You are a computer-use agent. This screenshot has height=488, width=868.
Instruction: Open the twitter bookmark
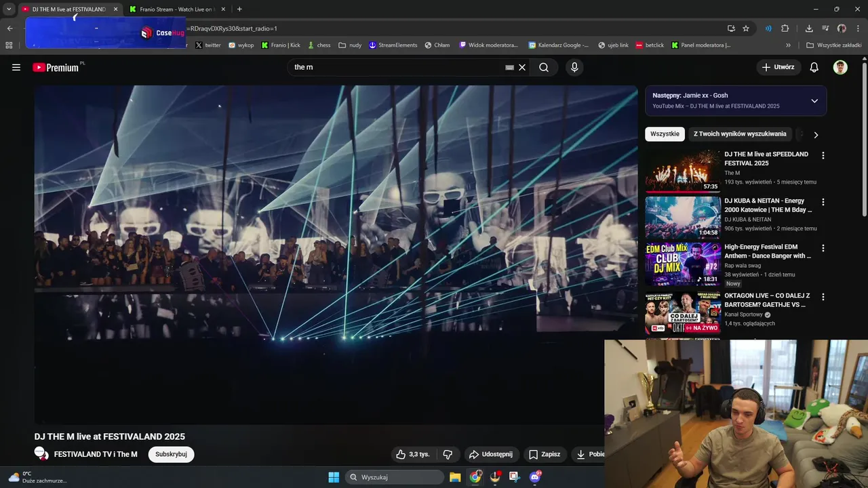(x=208, y=45)
